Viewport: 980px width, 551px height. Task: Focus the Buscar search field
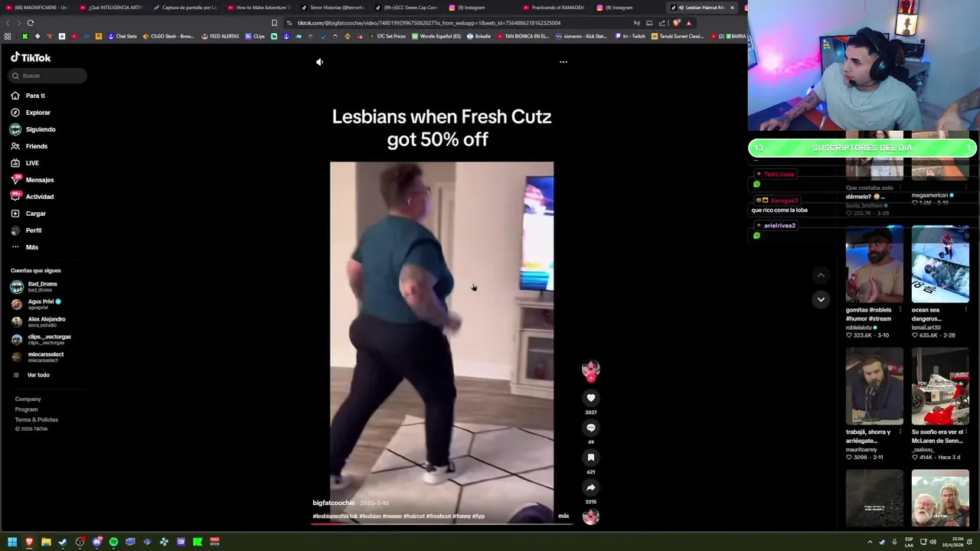[48, 76]
